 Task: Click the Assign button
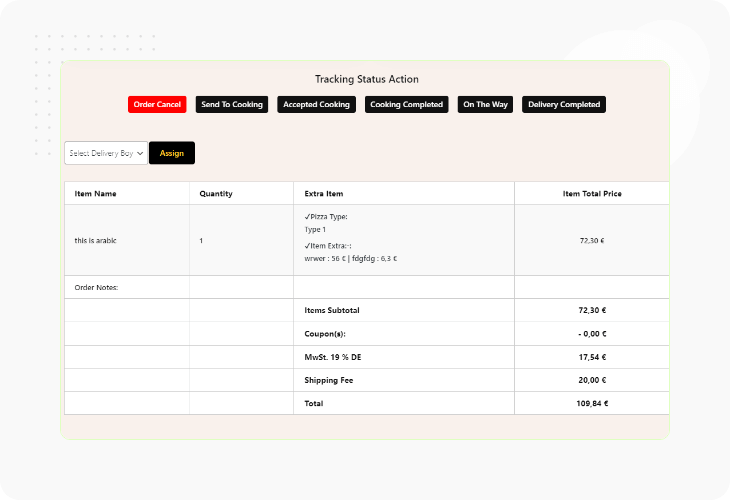point(172,153)
